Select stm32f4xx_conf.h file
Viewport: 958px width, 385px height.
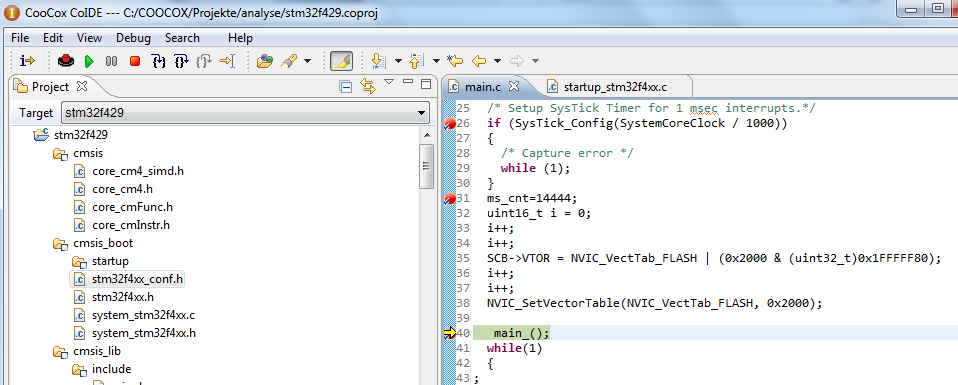click(x=137, y=280)
